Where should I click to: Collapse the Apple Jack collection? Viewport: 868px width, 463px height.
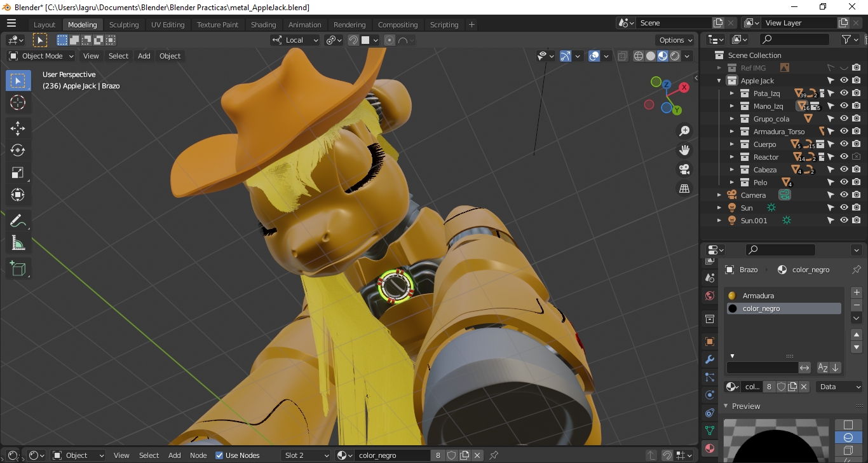[719, 81]
